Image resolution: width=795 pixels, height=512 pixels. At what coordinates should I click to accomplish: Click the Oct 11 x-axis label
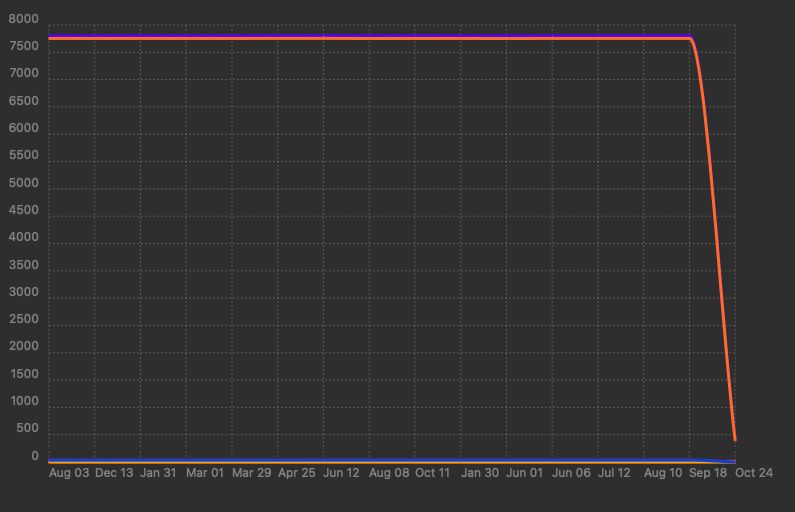click(x=432, y=473)
